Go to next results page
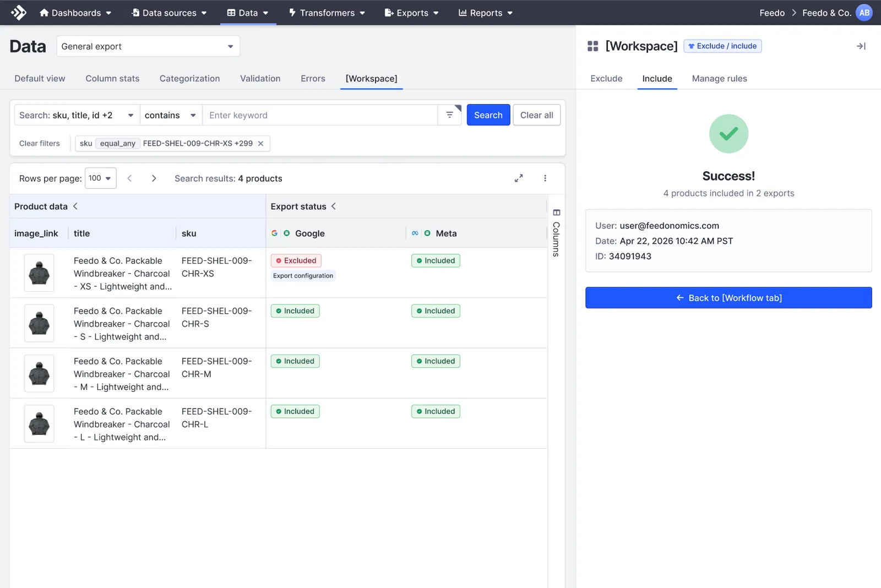This screenshot has height=588, width=881. pyautogui.click(x=154, y=178)
